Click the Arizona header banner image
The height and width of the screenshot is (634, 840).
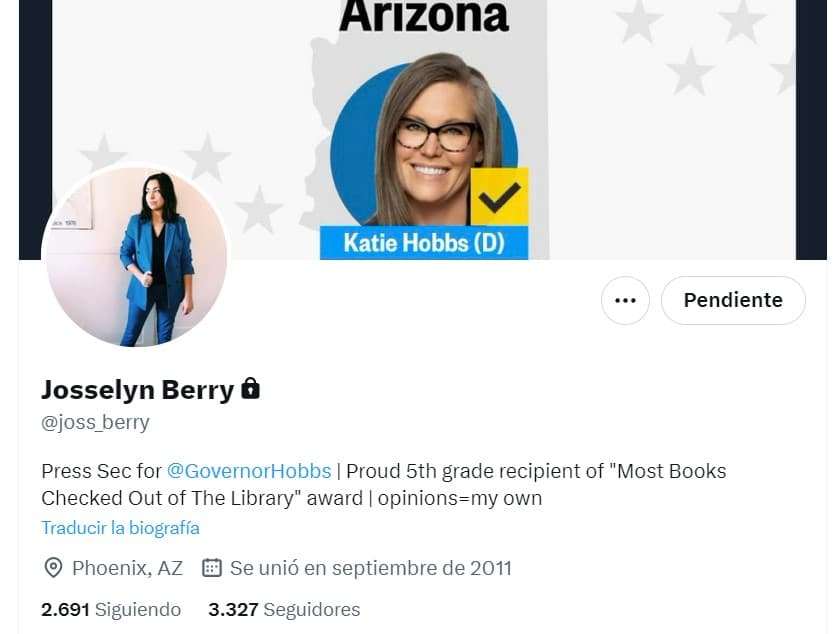coord(423,130)
